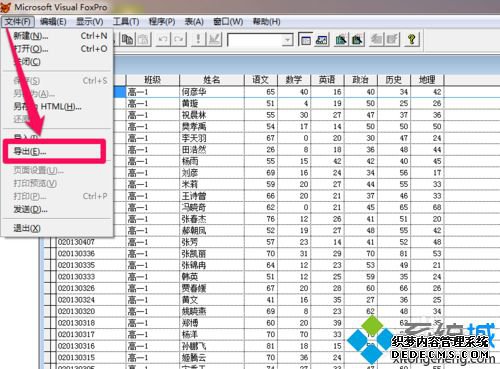This screenshot has height=369, width=500.
Task: Choose 新建(N)... from File menu
Action: coord(57,36)
